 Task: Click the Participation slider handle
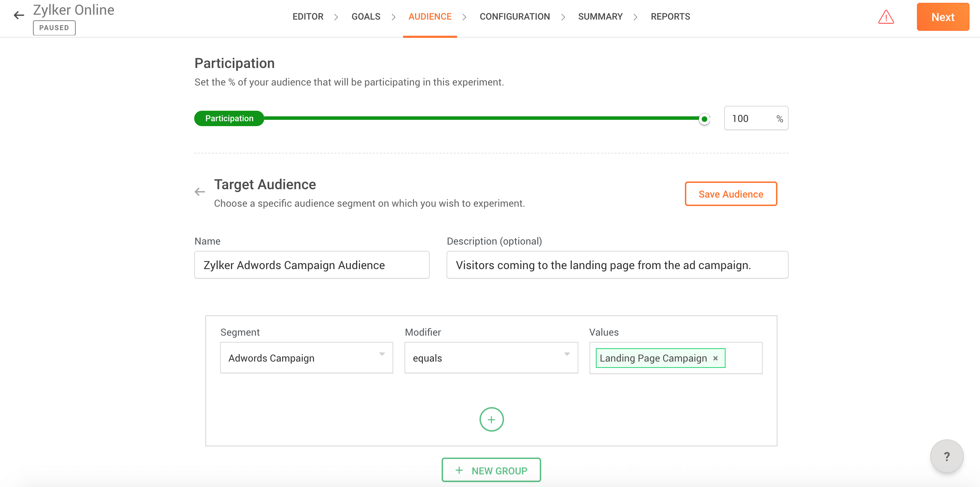pos(704,119)
